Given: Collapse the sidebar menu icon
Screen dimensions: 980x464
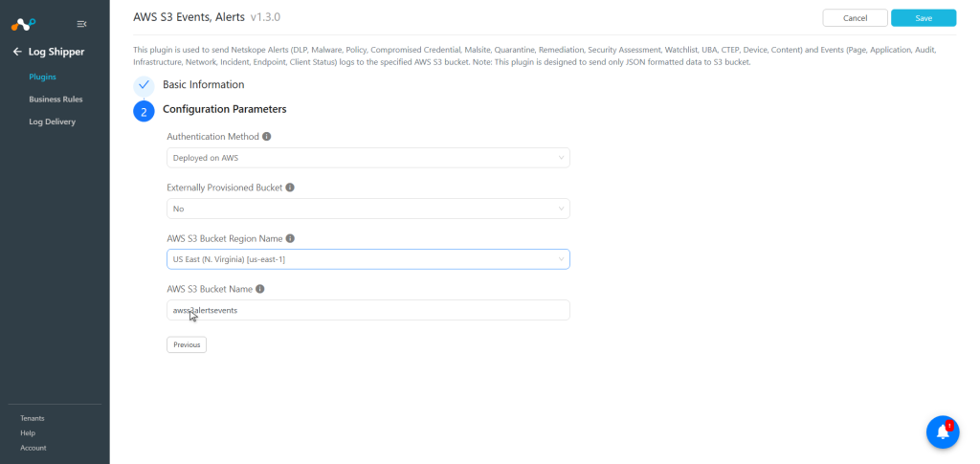Looking at the screenshot, I should [82, 24].
